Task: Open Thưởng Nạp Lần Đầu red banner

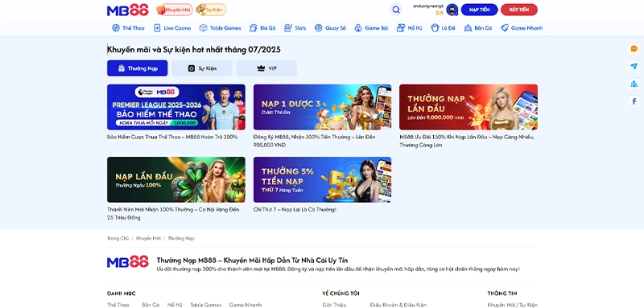Action: 469,107
